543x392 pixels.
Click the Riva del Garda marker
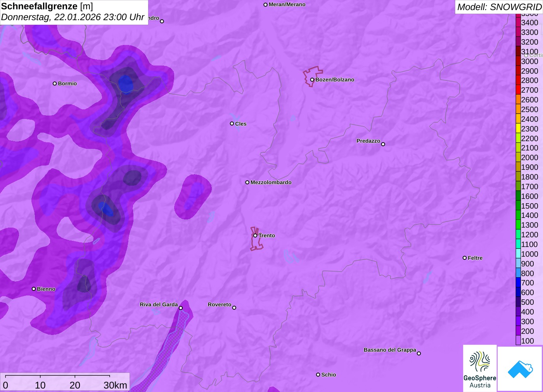tap(181, 308)
